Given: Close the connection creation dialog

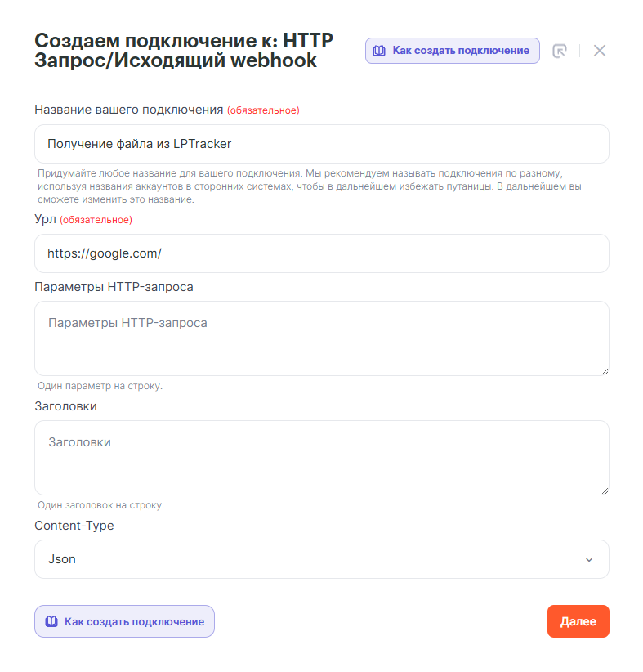Looking at the screenshot, I should (x=600, y=51).
